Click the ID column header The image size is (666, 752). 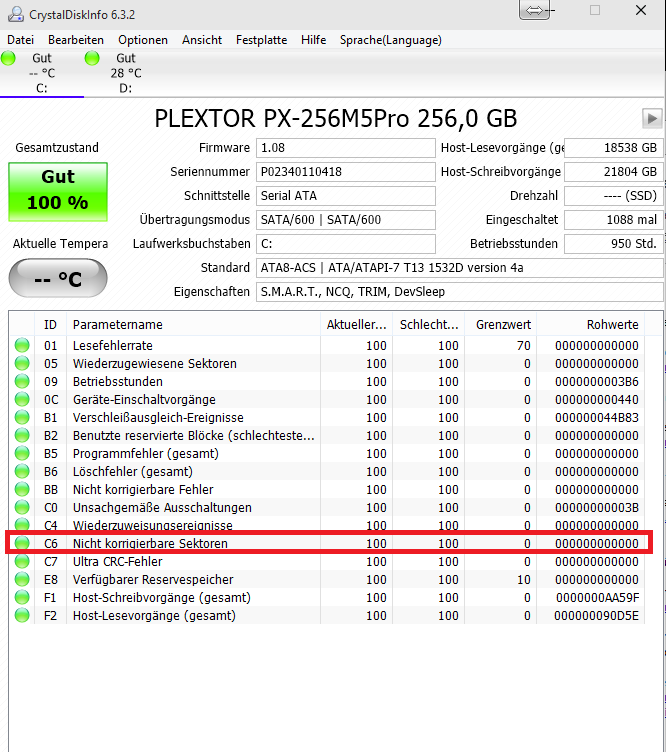(50, 325)
